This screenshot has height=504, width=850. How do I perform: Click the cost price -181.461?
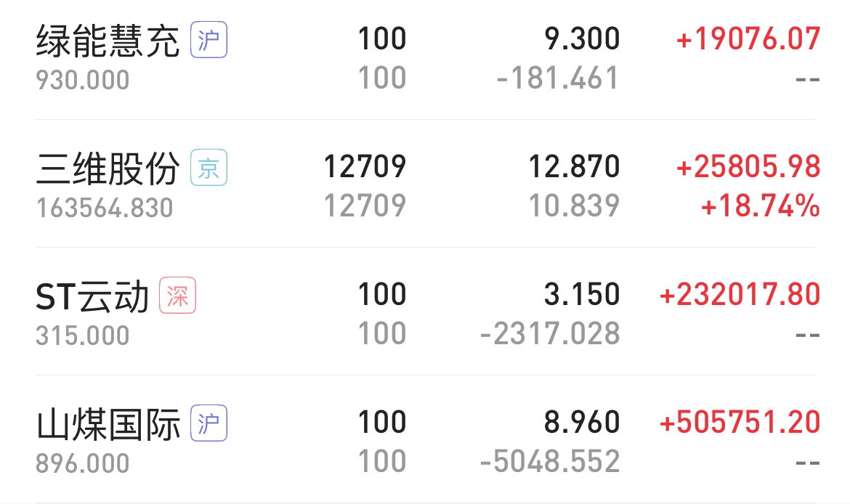(558, 78)
